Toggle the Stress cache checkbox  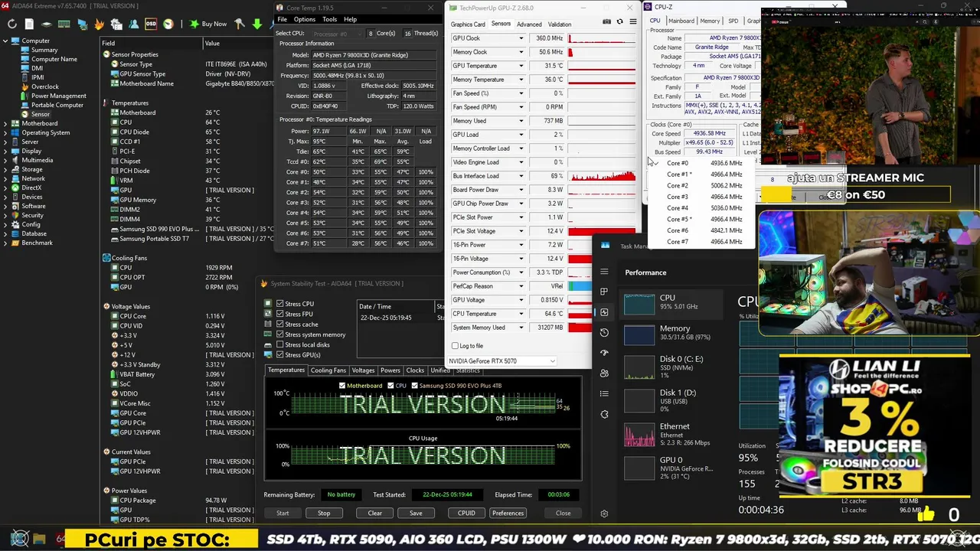point(280,324)
